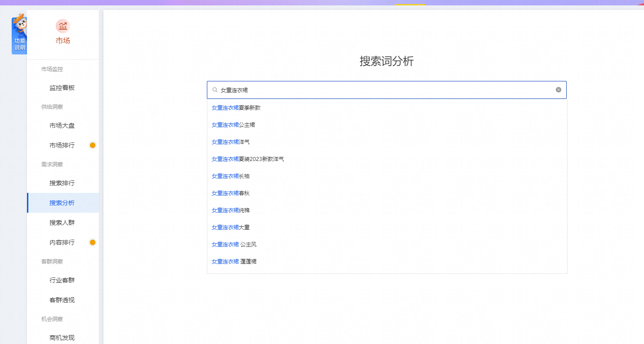Viewport: 644px width, 344px height.
Task: Navigate to 行业客群
Action: click(62, 280)
